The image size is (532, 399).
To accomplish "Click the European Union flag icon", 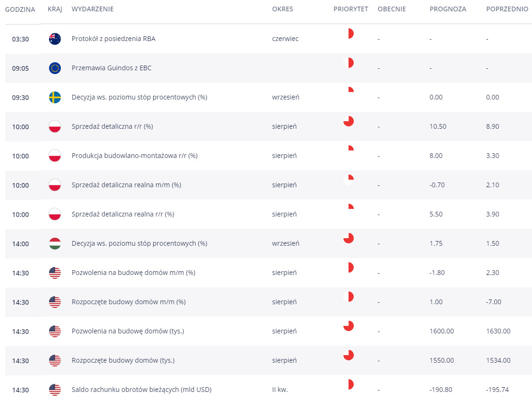I will 55,68.
